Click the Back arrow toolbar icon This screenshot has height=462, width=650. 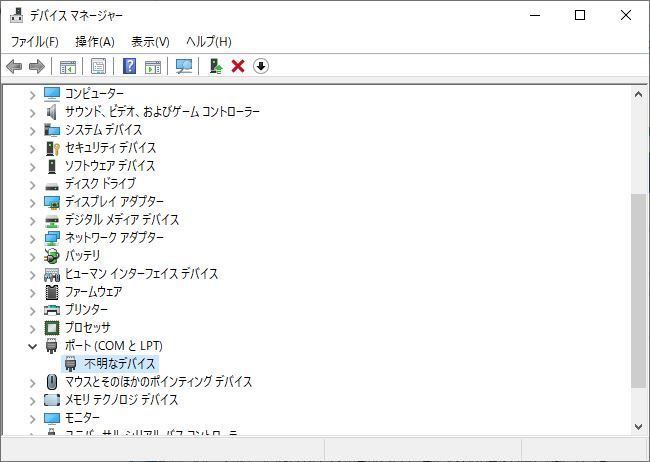click(14, 66)
